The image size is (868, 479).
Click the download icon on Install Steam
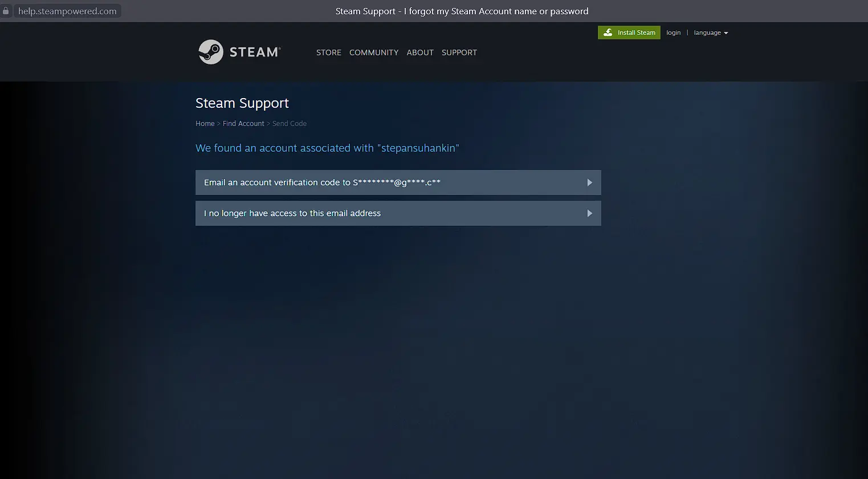(x=608, y=33)
